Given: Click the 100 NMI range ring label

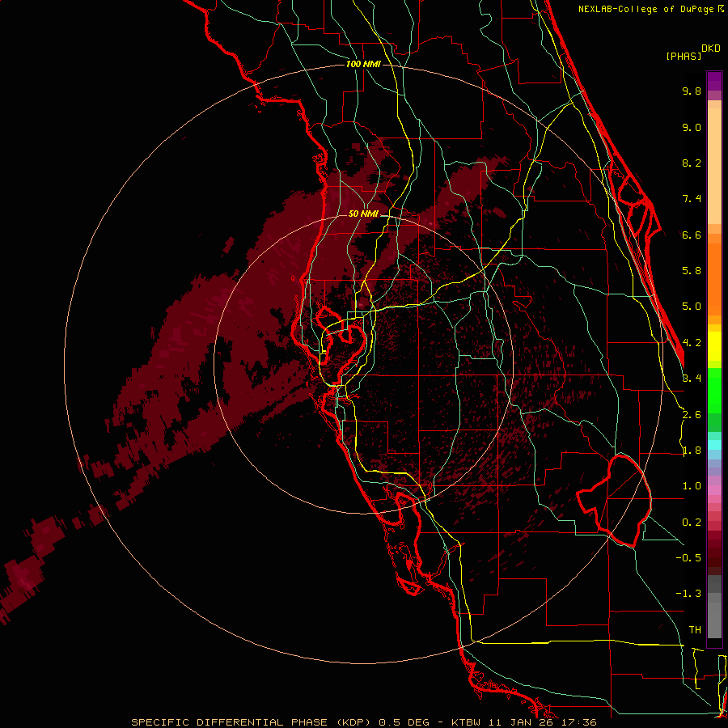Looking at the screenshot, I should click(x=363, y=64).
